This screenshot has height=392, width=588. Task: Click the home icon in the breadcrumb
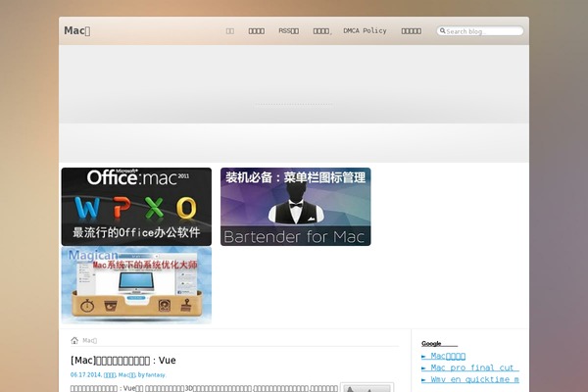74,340
